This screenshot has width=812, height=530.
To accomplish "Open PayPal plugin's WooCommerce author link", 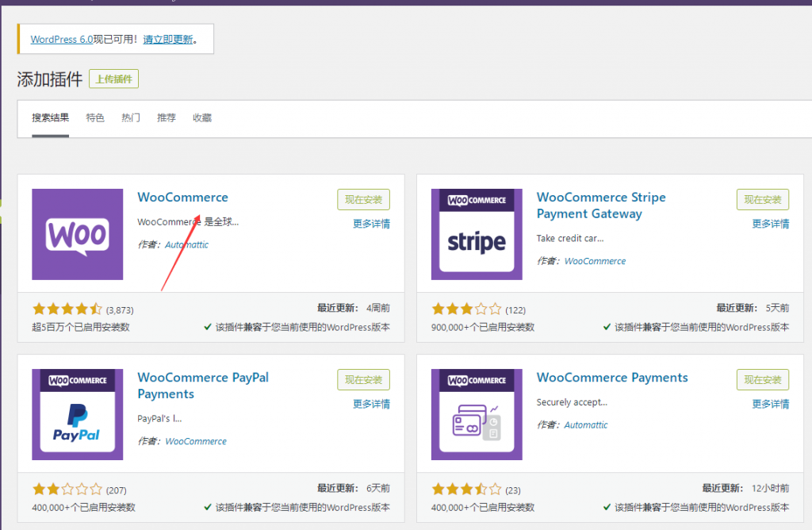I will pos(196,441).
